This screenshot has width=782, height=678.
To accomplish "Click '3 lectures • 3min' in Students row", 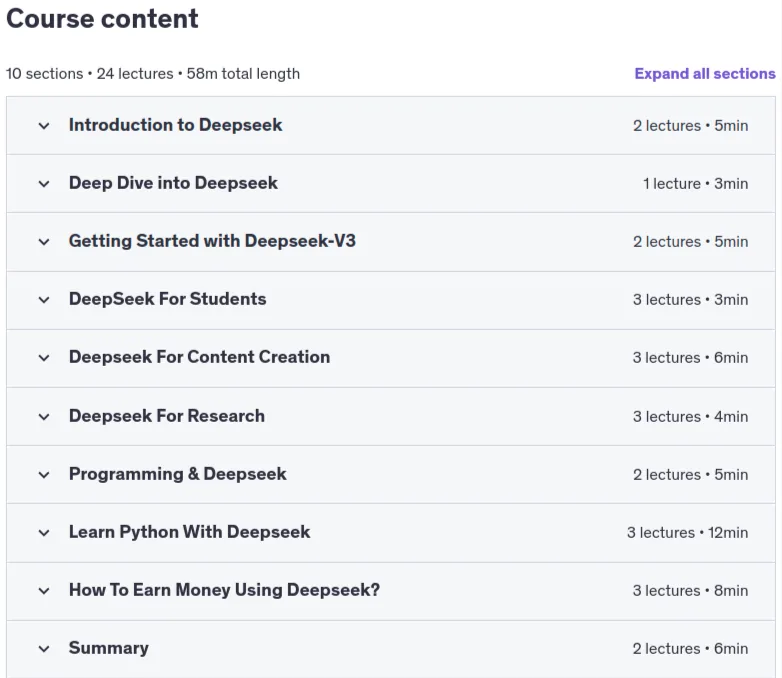I will tap(690, 299).
